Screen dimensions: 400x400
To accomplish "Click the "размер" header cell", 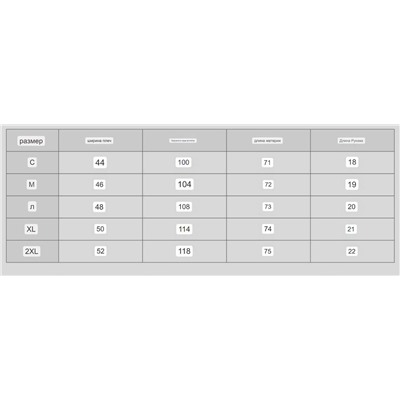I will click(31, 141).
